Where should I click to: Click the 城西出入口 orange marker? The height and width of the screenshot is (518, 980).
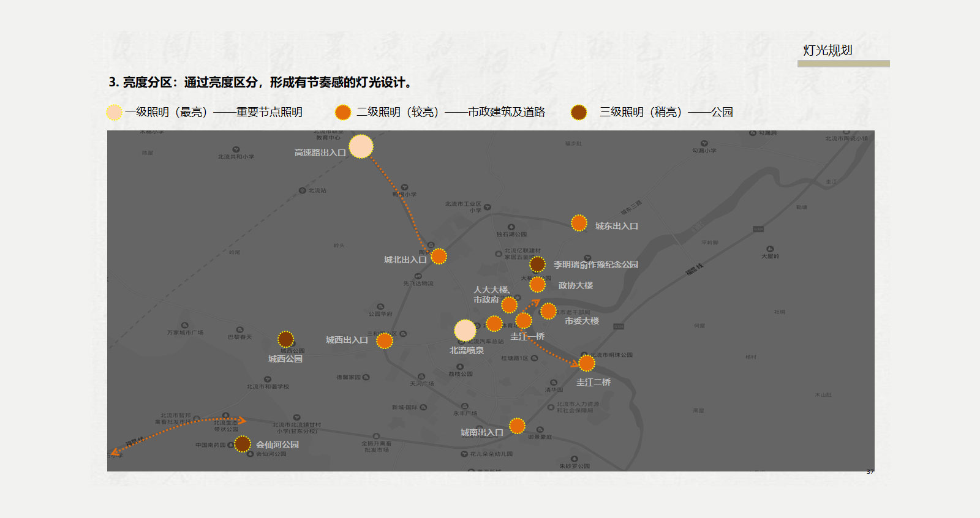[385, 341]
